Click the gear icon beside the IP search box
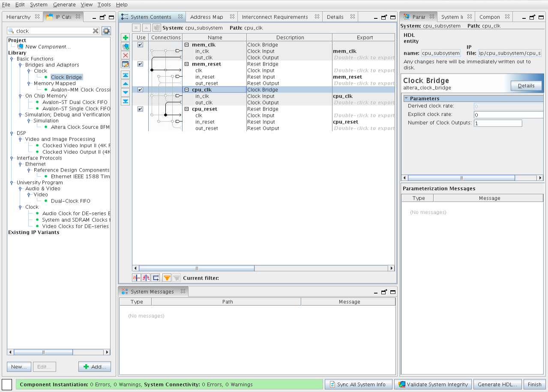Viewport: 548px width, 392px height. point(106,31)
